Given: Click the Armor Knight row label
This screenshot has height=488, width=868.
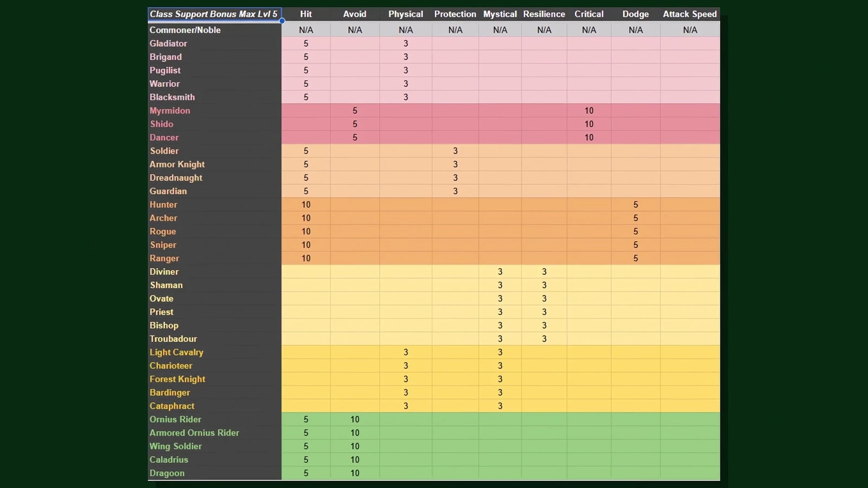Looking at the screenshot, I should coord(177,164).
